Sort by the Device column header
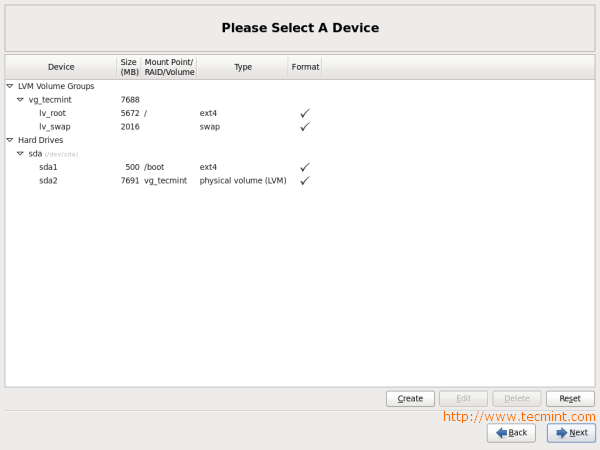The height and width of the screenshot is (450, 600). (61, 67)
